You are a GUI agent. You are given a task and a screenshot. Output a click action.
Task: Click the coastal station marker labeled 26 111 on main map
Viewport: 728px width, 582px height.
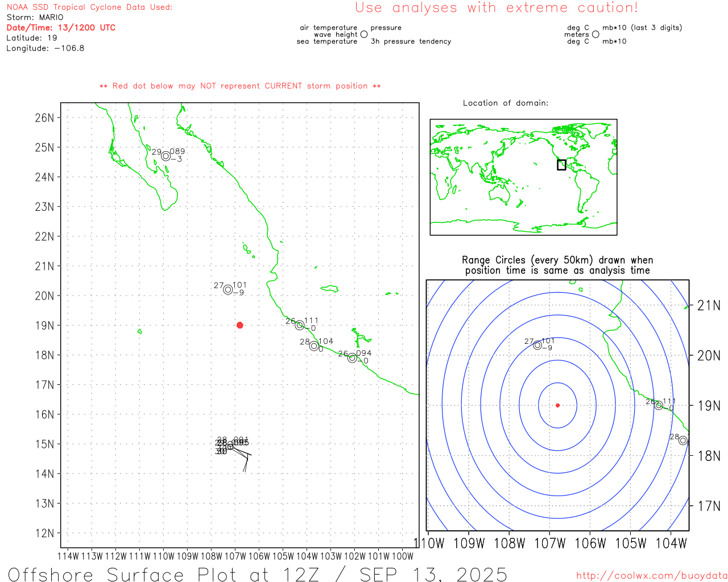(x=300, y=325)
